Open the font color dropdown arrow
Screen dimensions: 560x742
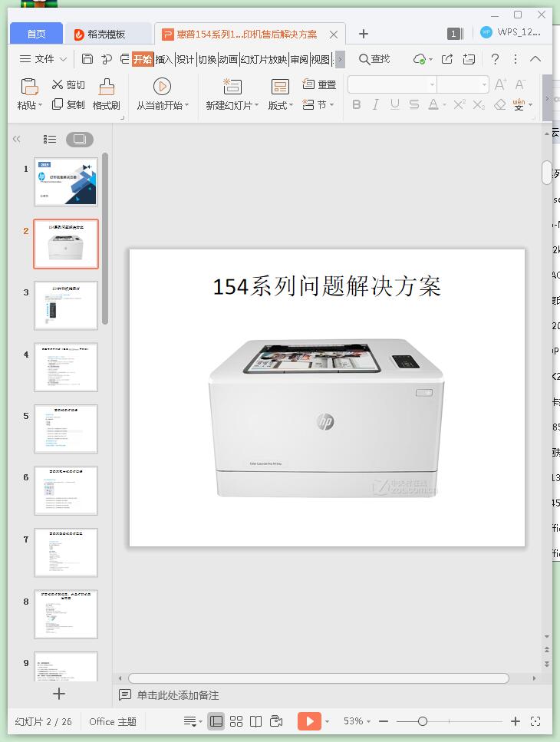coord(445,105)
